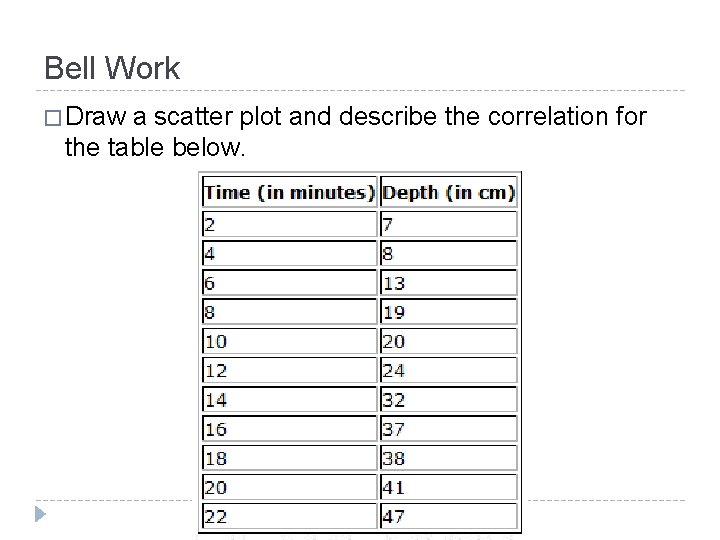Select the Depth (in cm) column header
Viewport: 720px width, 540px height.
point(449,193)
